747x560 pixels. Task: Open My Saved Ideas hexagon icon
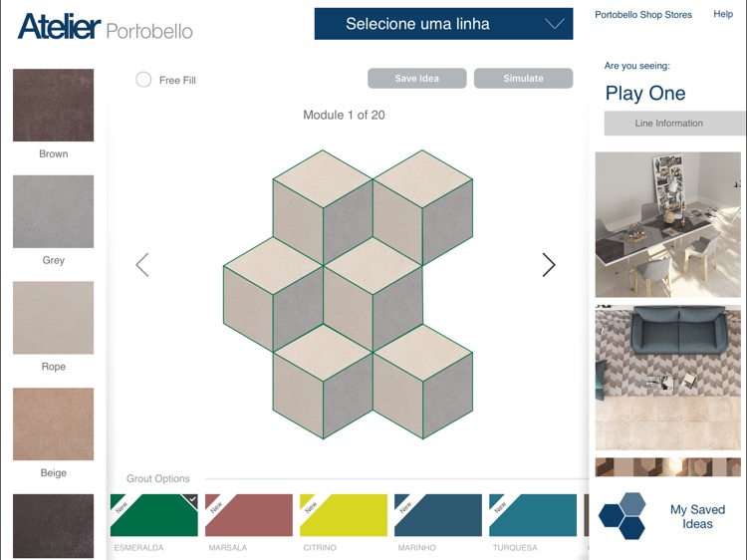622,516
